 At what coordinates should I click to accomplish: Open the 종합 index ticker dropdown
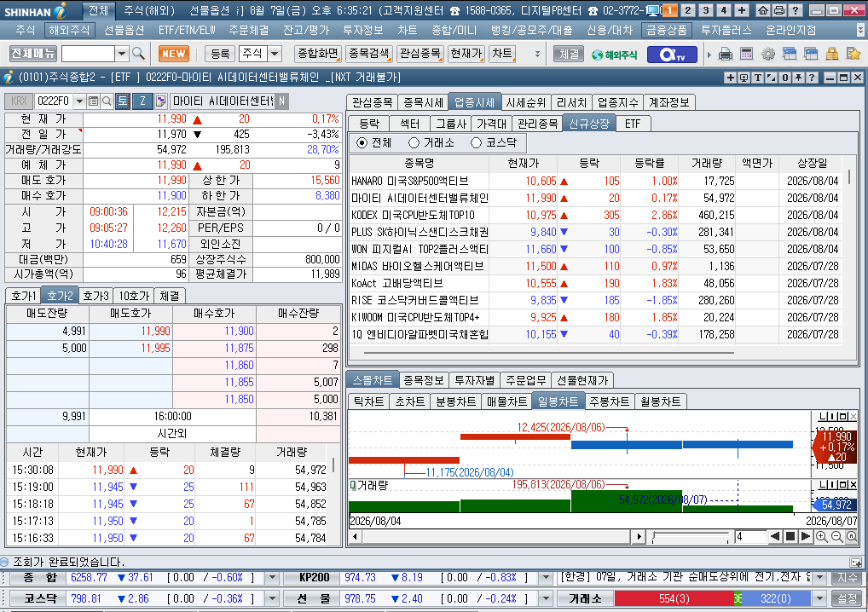click(272, 578)
